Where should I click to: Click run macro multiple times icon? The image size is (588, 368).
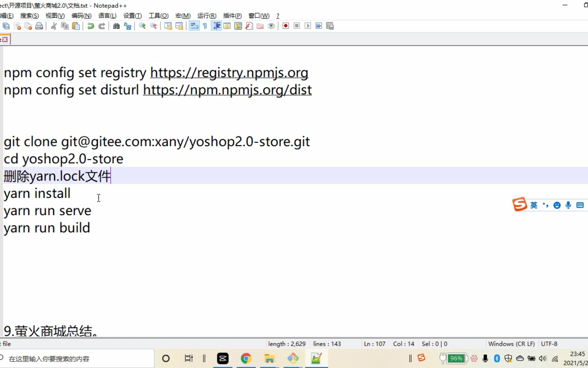coord(319,26)
